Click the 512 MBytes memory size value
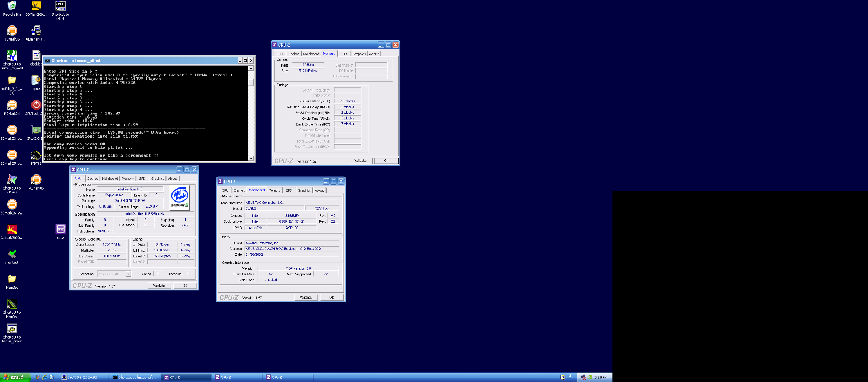868x382 pixels. tap(308, 71)
